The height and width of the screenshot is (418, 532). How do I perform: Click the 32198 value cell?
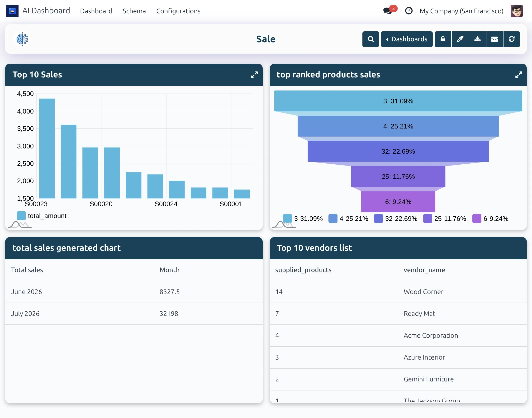169,313
